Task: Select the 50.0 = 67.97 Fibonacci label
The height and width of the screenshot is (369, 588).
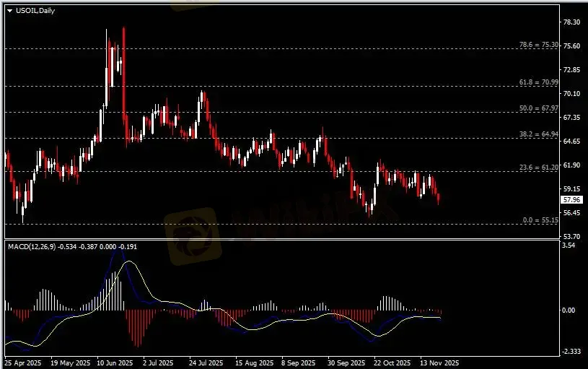Action: 538,108
